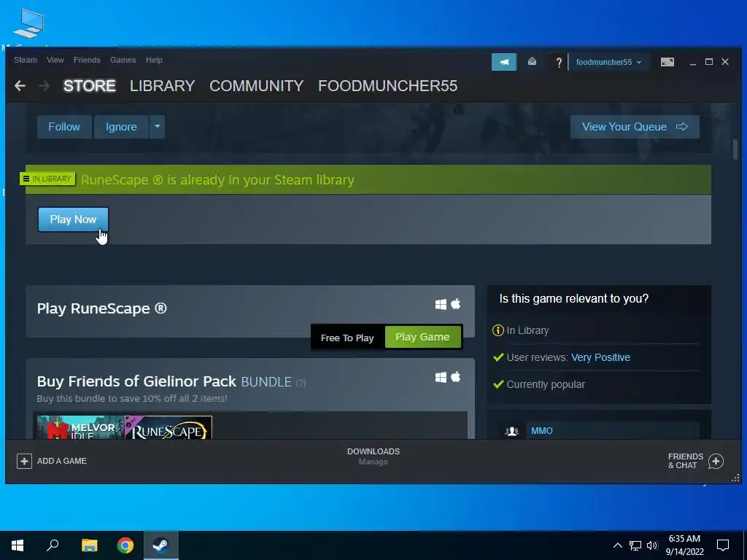Viewport: 747px width, 560px height.
Task: Open the MMO tag link
Action: point(542,431)
